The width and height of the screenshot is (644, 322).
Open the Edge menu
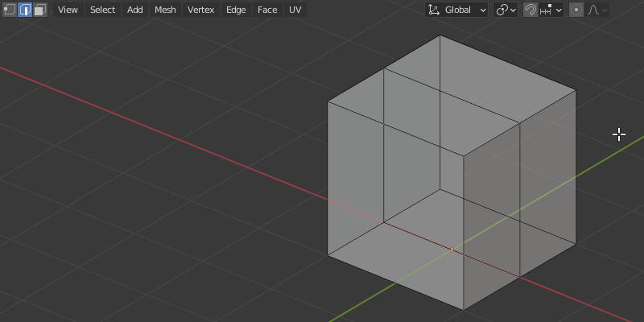tap(236, 10)
